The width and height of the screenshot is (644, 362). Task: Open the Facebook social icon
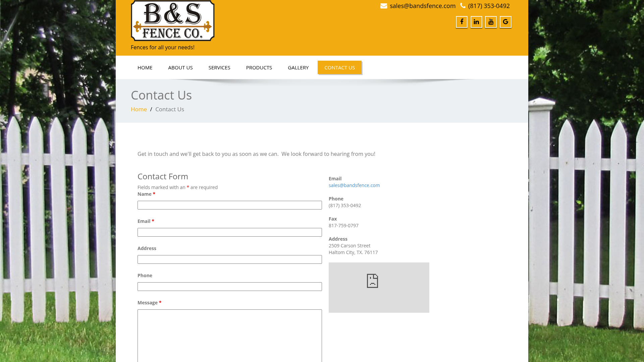tap(462, 22)
